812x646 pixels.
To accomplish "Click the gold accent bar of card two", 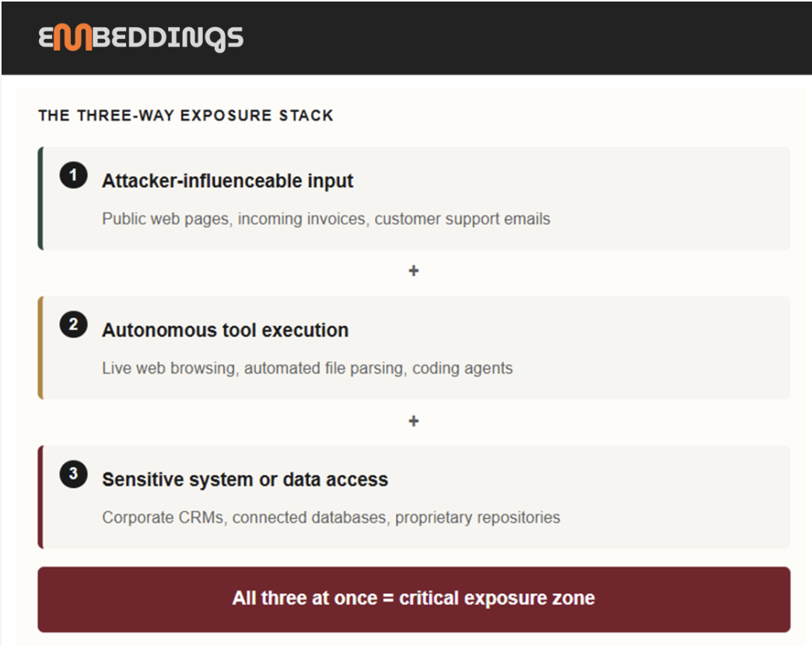I will (40, 348).
